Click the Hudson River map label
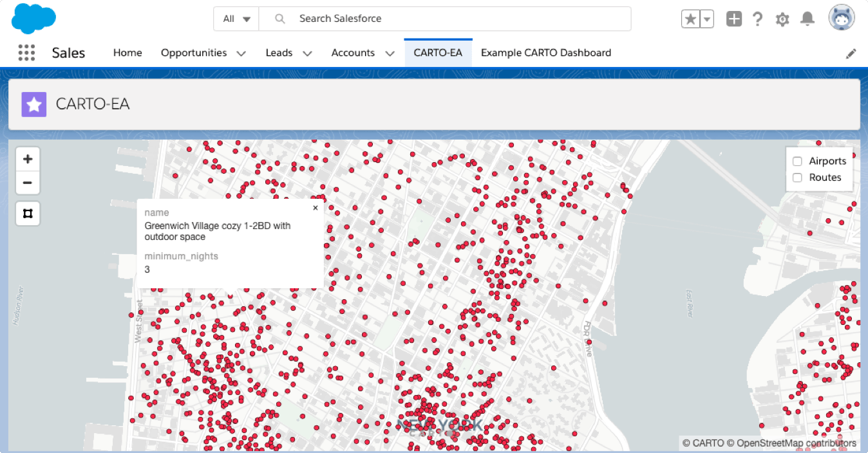 coord(17,305)
